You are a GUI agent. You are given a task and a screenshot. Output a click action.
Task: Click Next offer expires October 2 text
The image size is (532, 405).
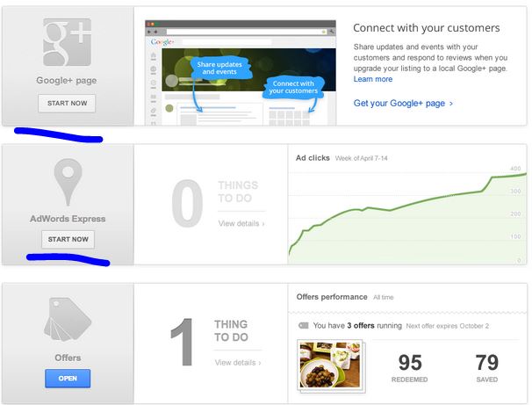click(448, 326)
